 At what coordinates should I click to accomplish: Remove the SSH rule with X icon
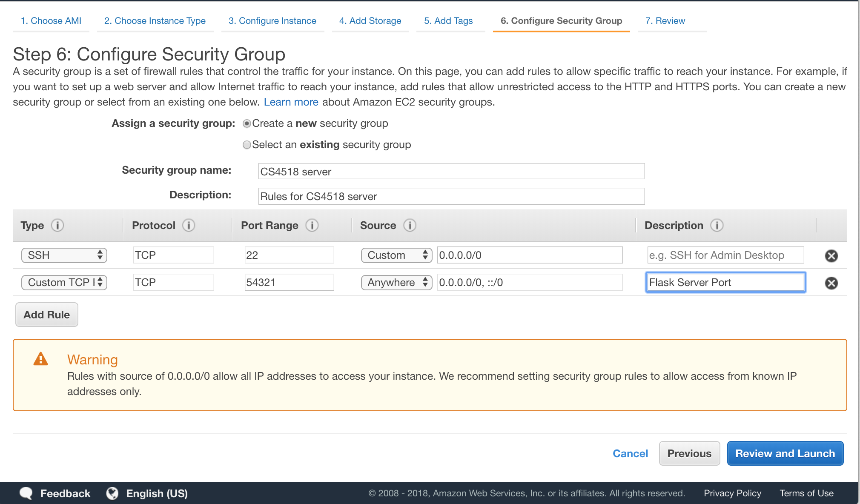pos(831,256)
